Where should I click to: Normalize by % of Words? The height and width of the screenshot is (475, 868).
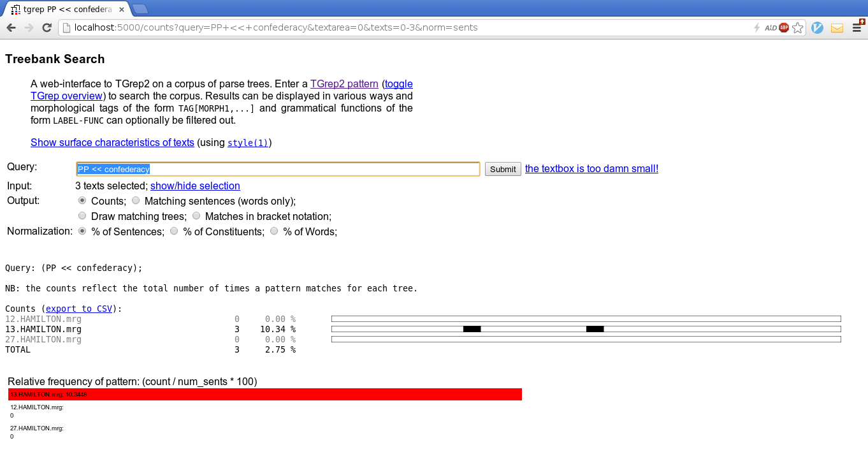[274, 231]
